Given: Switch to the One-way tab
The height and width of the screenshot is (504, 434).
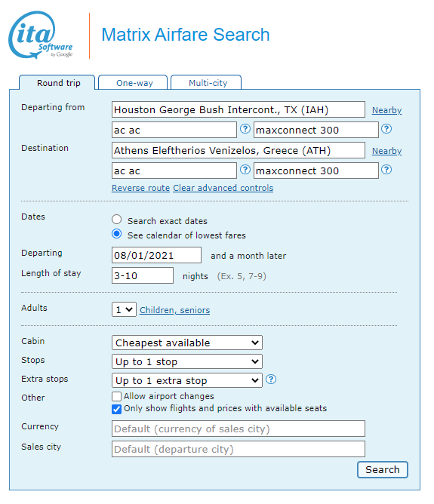Looking at the screenshot, I should tap(133, 82).
